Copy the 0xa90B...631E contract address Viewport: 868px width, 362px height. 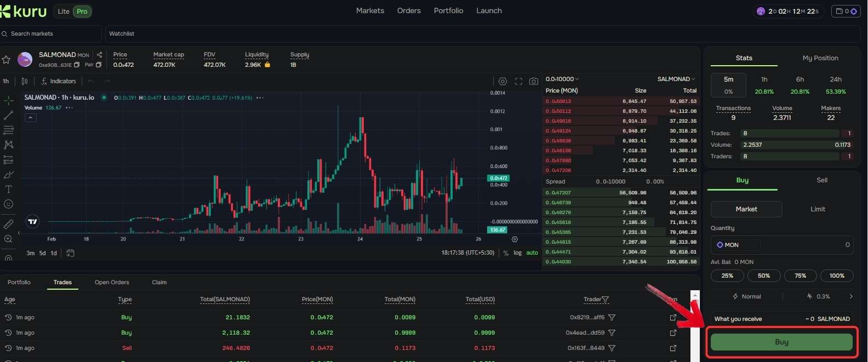point(77,65)
